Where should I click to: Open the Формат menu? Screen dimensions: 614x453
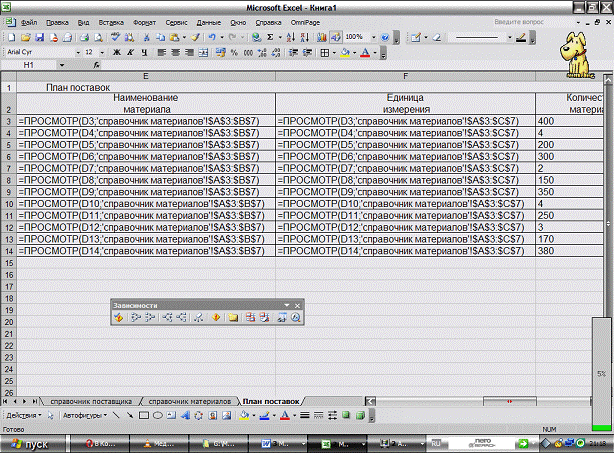click(x=144, y=21)
